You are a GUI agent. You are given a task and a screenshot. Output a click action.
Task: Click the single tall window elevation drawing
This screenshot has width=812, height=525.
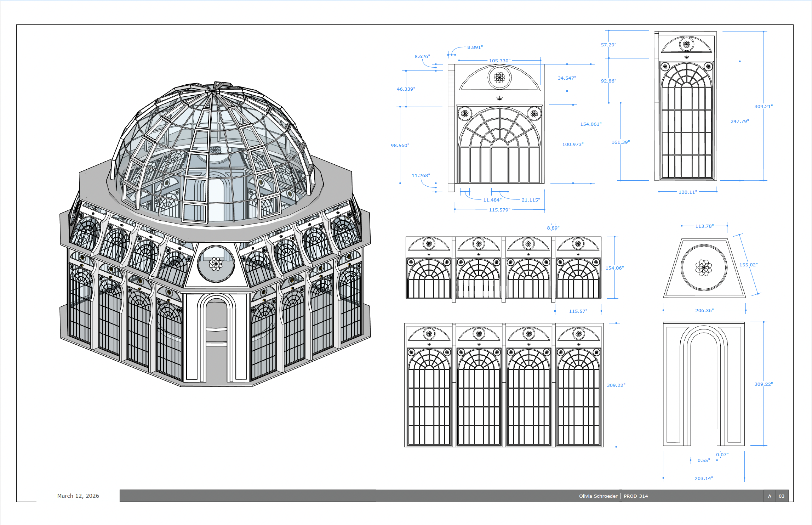686,106
